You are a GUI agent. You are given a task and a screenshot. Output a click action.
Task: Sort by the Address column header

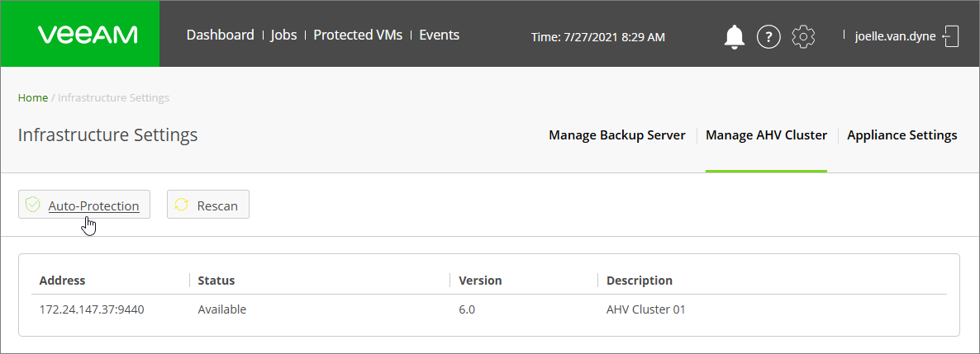(62, 281)
